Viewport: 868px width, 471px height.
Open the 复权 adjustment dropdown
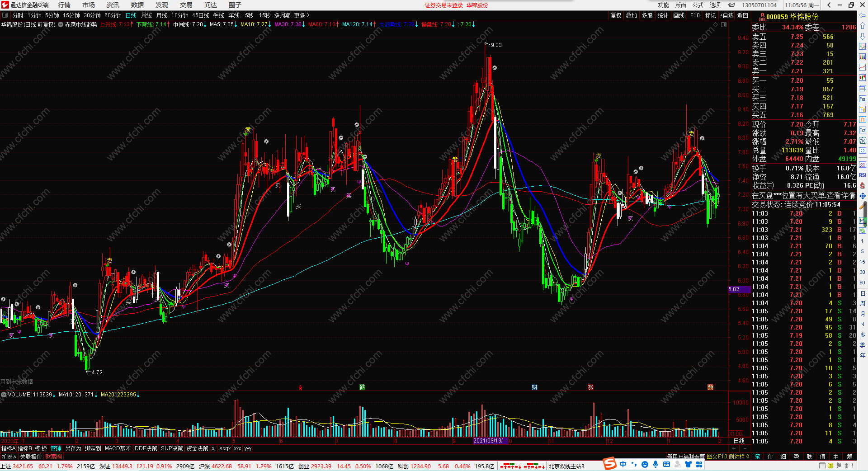616,15
